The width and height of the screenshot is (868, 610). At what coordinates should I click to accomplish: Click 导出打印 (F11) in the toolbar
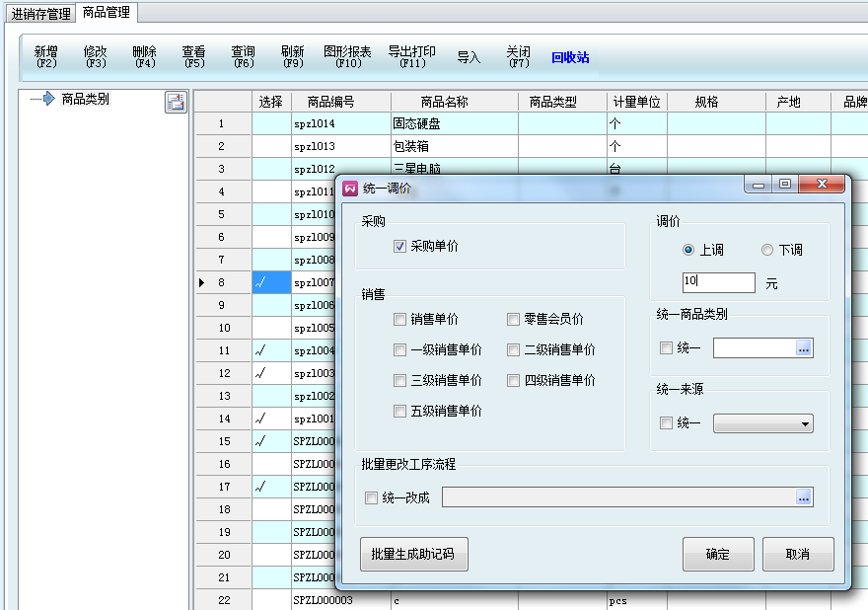(x=411, y=56)
